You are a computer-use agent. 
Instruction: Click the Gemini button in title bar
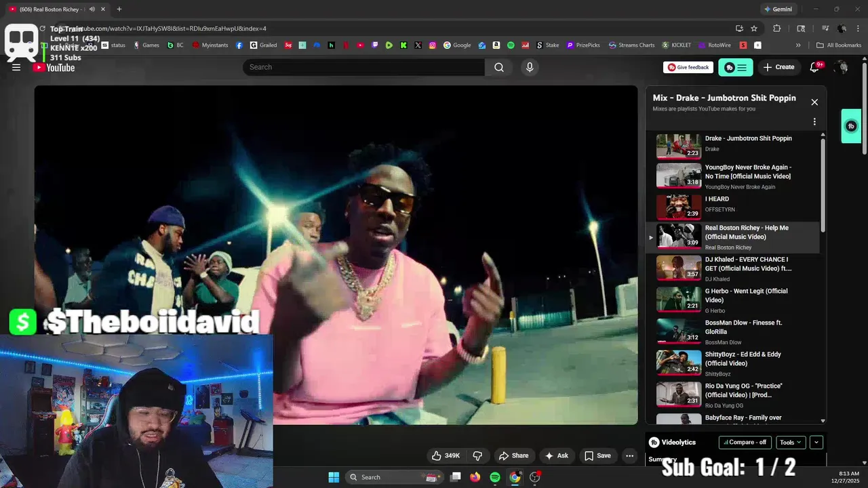point(778,9)
